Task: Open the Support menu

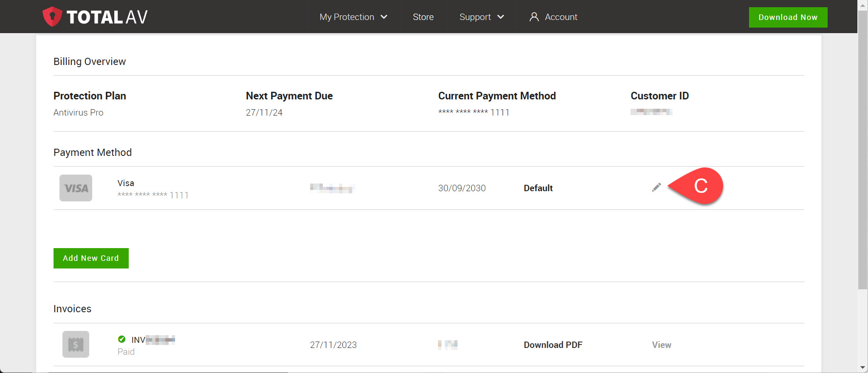Action: [x=482, y=17]
